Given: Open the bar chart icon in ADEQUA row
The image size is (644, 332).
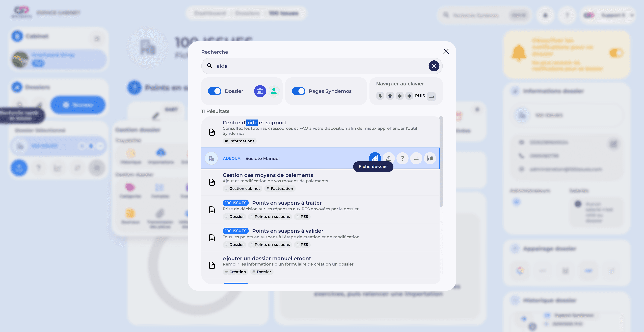Looking at the screenshot, I should (430, 158).
